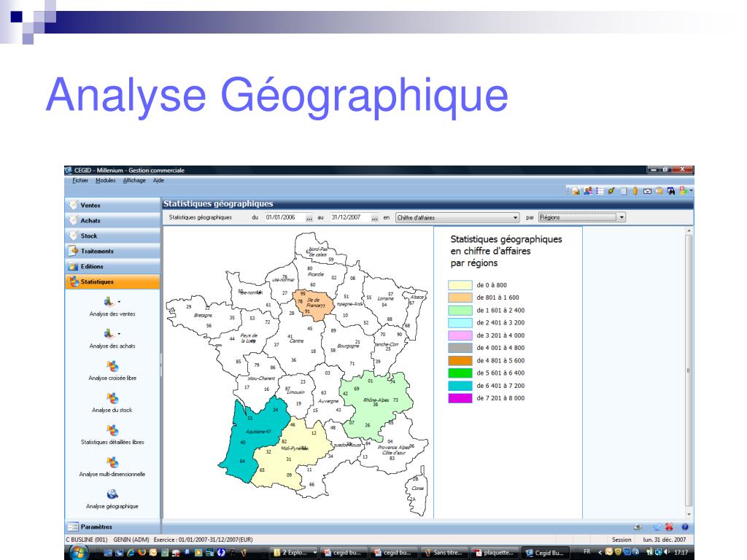Image resolution: width=747 pixels, height=560 pixels.
Task: Select the 'de 5 601 à 6 400' green swatch
Action: tap(460, 373)
